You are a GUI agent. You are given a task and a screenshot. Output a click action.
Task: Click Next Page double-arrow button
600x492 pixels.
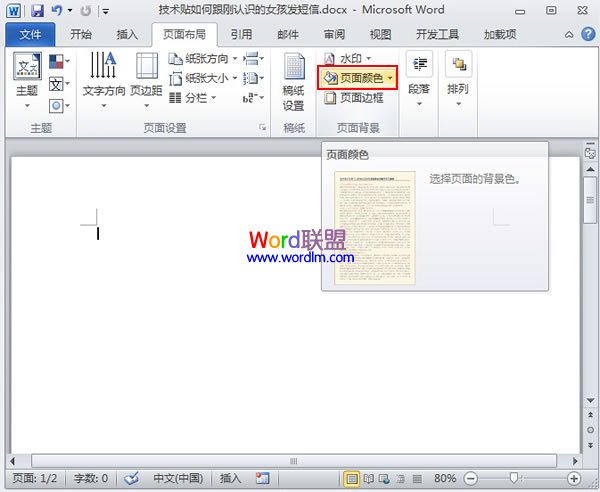click(590, 445)
